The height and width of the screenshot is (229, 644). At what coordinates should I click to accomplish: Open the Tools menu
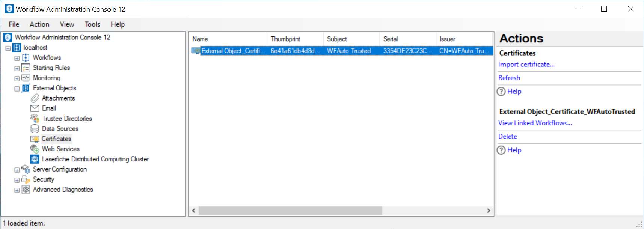click(x=92, y=24)
